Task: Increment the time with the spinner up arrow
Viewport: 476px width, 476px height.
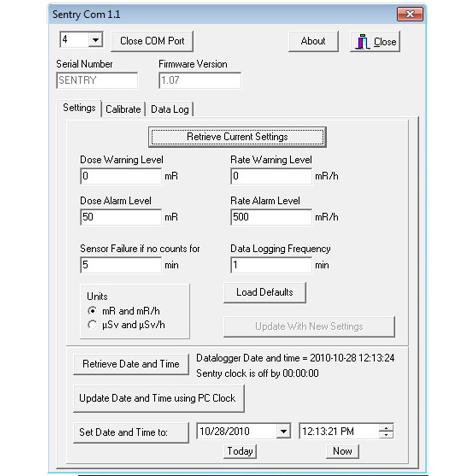Action: click(x=386, y=428)
